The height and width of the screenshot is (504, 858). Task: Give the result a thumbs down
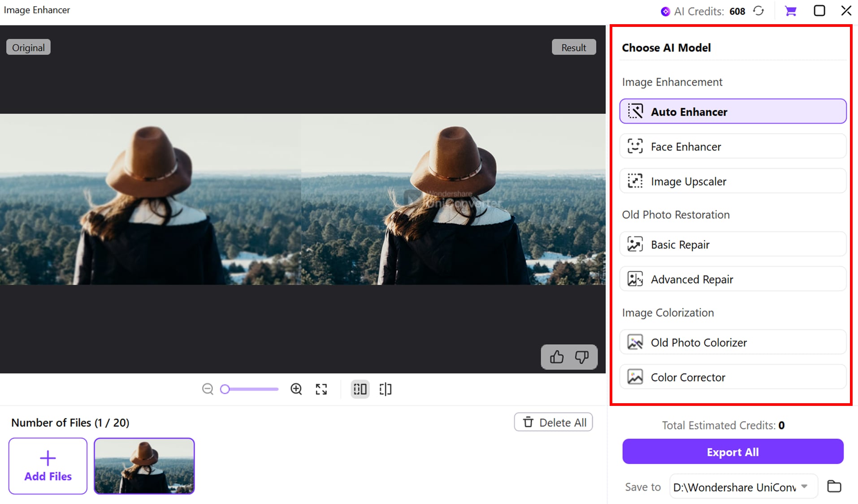pos(582,357)
